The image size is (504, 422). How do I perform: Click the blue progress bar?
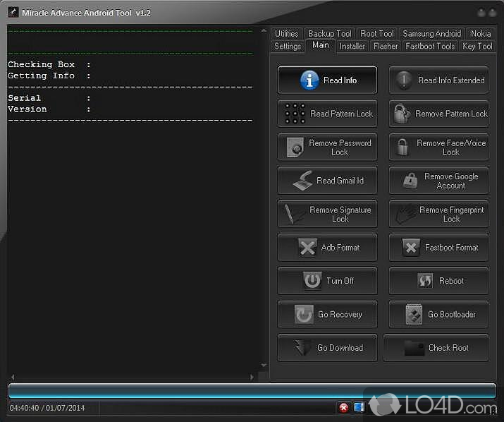click(252, 391)
